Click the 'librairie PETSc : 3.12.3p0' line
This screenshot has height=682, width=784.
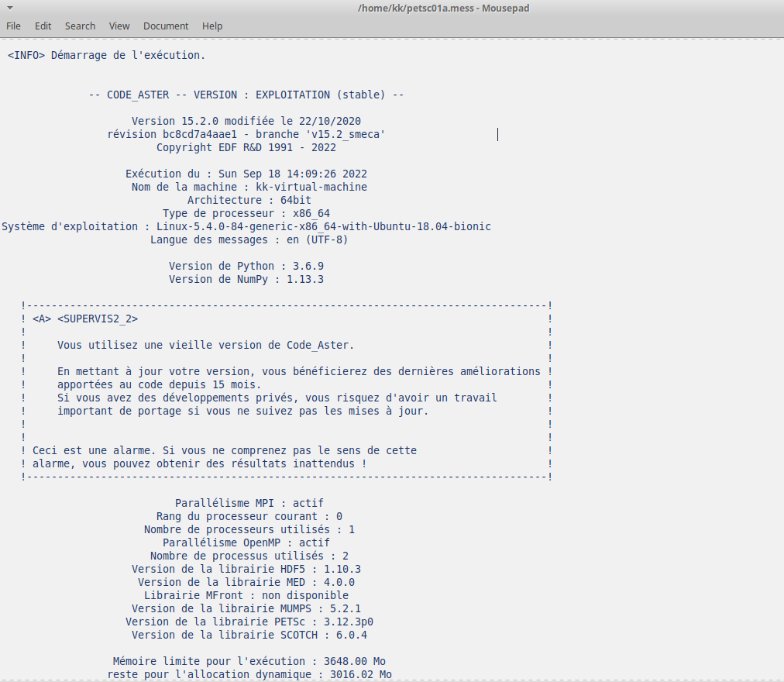(249, 622)
